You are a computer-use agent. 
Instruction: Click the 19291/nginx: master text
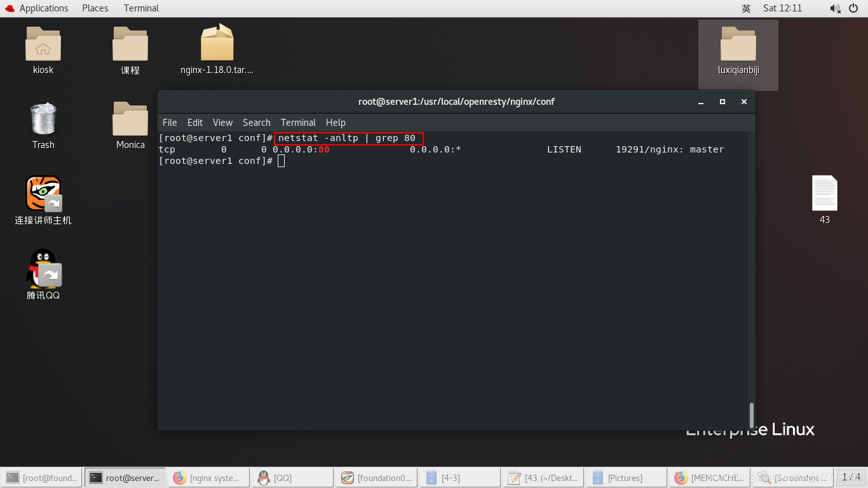tap(670, 149)
